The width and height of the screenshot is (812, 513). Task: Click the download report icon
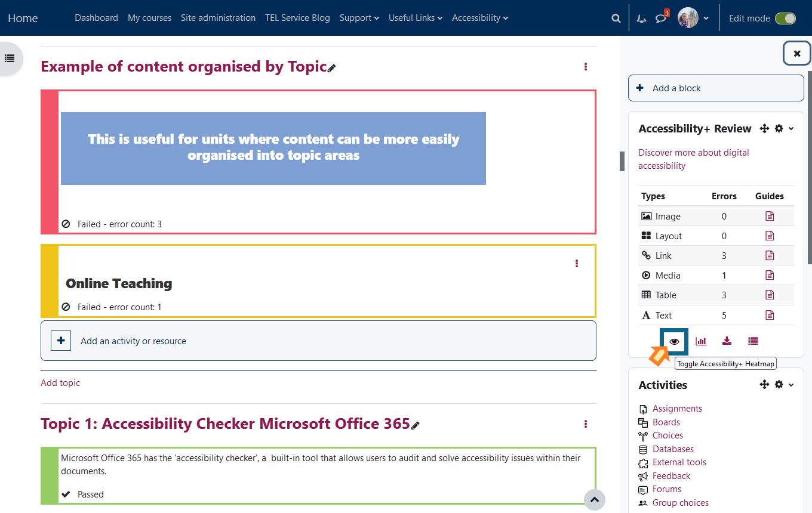coord(727,341)
